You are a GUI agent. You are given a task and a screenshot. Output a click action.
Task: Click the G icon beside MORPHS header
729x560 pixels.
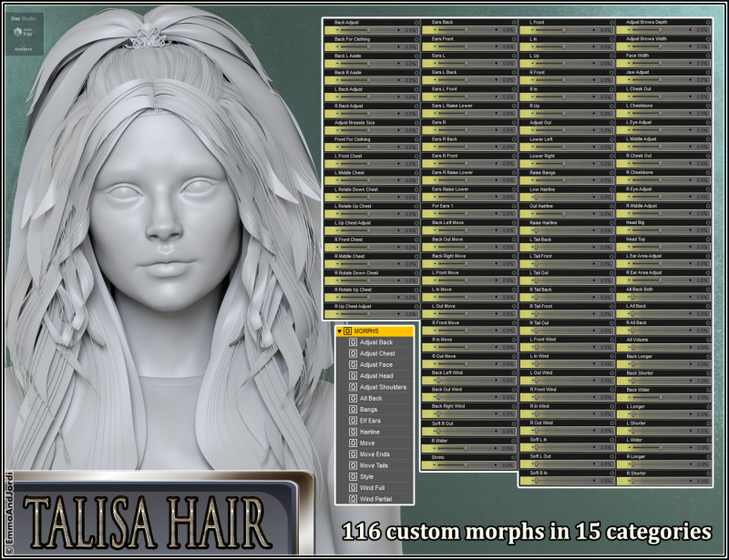347,331
